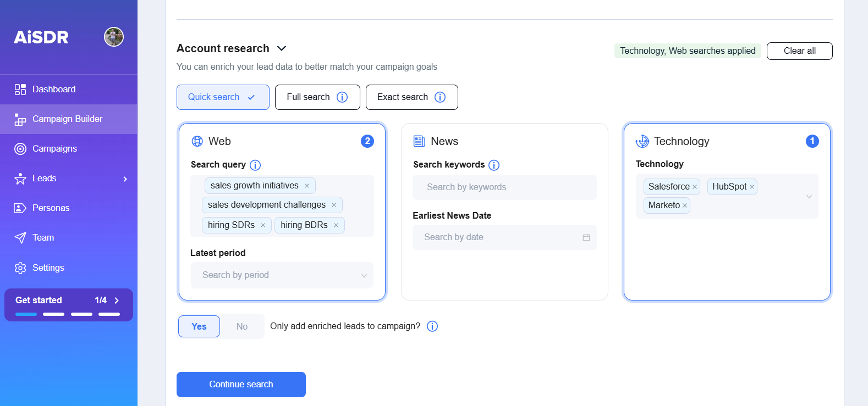This screenshot has height=406, width=868.
Task: Select Yes for enriched leads only
Action: (199, 326)
